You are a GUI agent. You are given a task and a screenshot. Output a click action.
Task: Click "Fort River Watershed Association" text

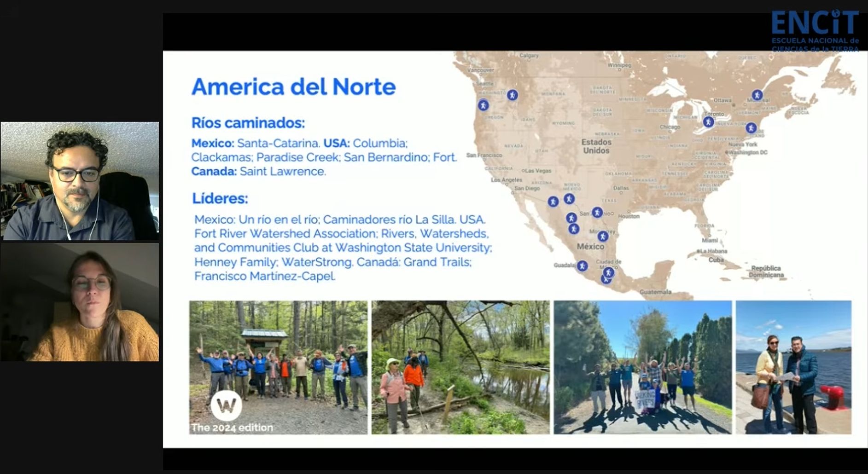(x=285, y=233)
